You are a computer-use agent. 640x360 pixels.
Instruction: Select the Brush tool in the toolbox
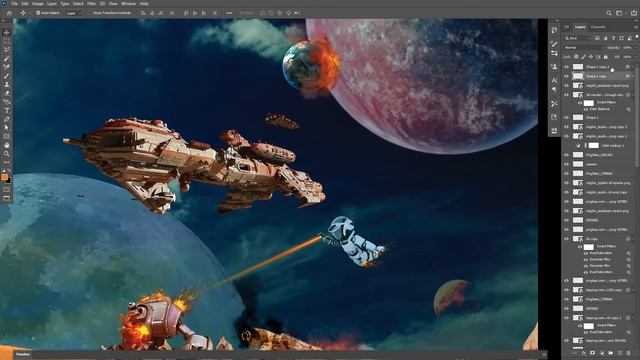tap(7, 76)
